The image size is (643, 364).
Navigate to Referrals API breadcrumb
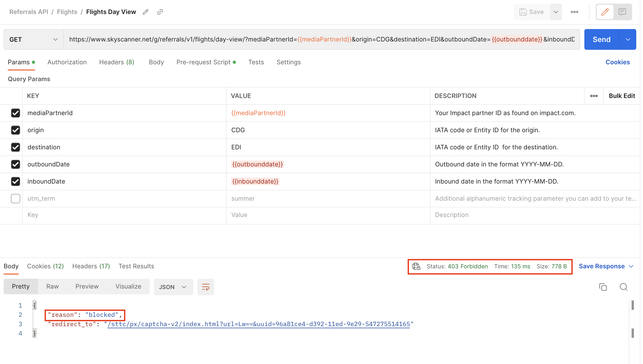coord(29,12)
